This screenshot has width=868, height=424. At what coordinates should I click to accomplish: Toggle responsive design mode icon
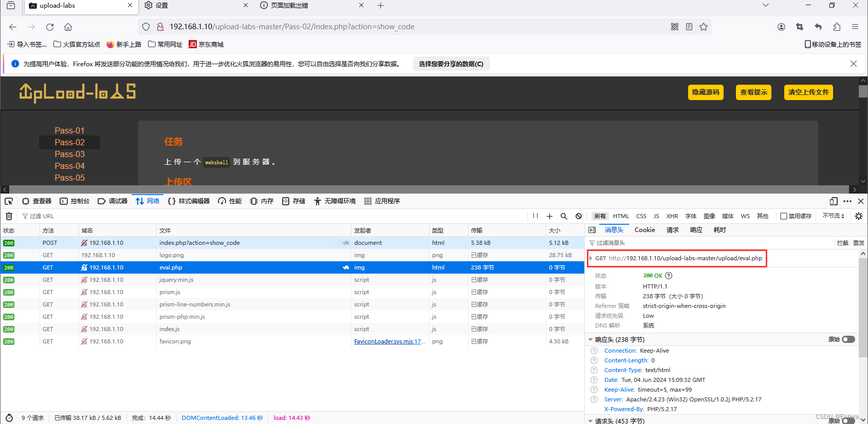coord(834,201)
